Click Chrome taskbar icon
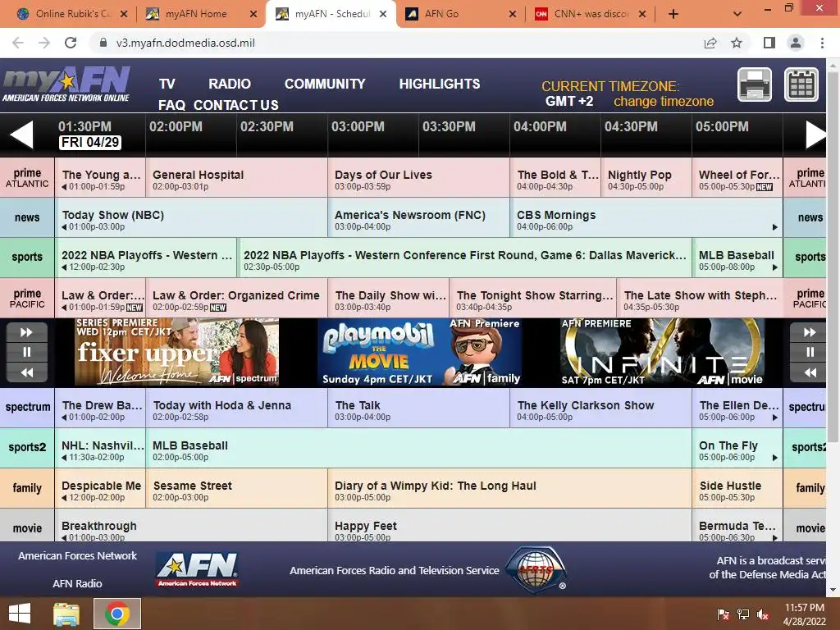840x630 pixels. (117, 614)
